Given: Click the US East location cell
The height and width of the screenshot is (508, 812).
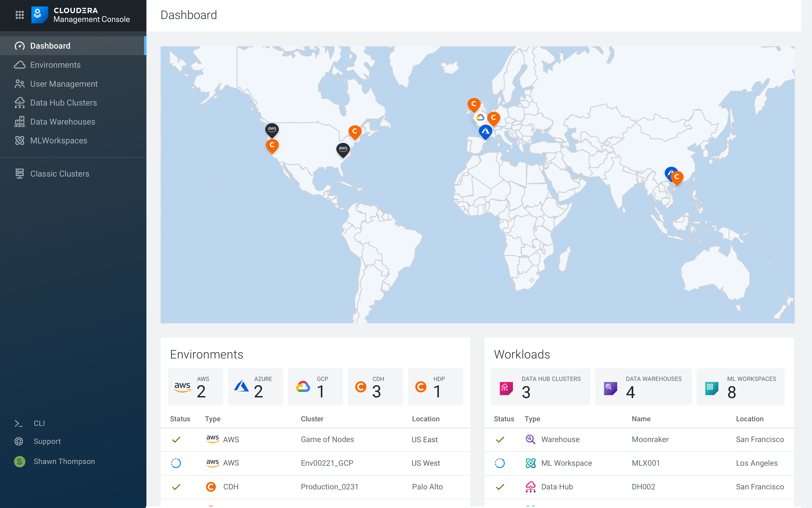Looking at the screenshot, I should [425, 439].
